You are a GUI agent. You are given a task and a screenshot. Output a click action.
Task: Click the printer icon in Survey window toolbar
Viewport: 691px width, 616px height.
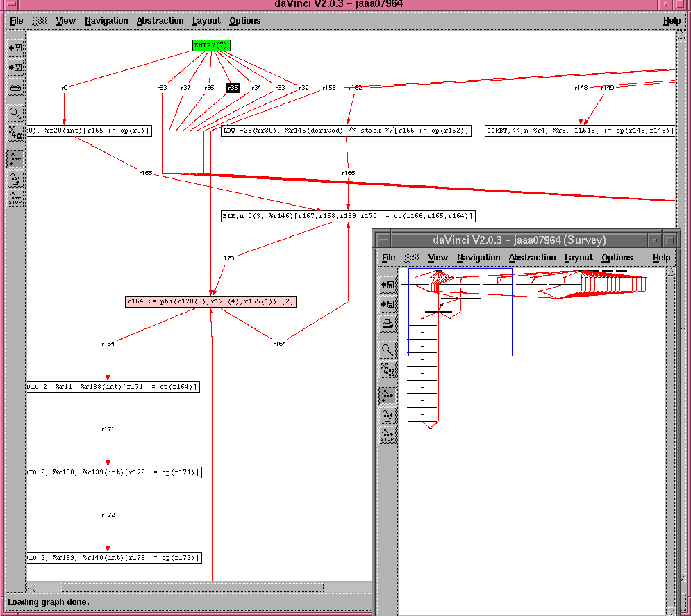point(388,324)
